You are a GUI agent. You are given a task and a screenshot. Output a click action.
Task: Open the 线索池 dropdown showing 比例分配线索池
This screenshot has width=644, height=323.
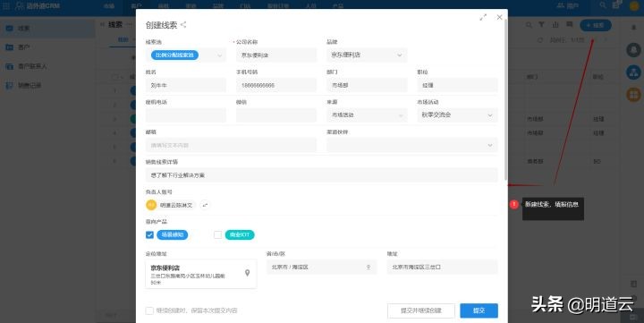tap(186, 55)
